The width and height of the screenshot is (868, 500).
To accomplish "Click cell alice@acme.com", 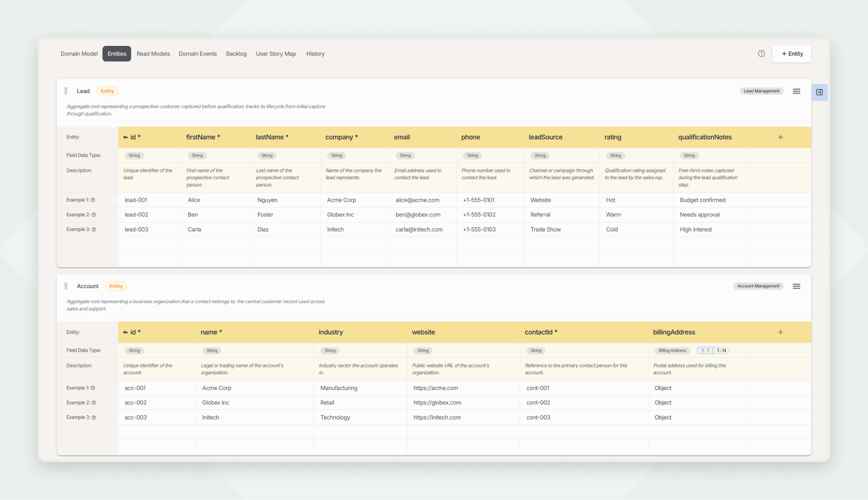I will pyautogui.click(x=423, y=200).
